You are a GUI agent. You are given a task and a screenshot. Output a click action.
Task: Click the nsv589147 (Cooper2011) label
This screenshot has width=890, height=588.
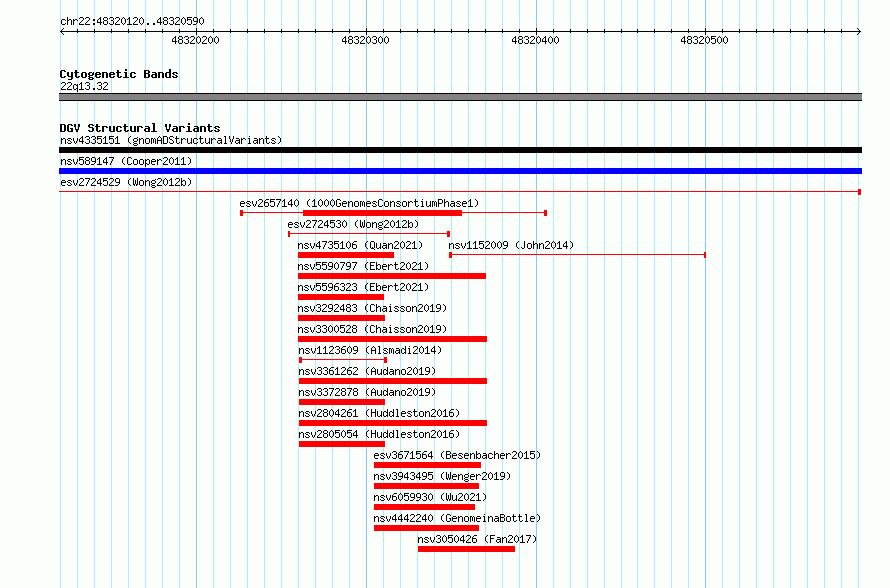coord(126,161)
